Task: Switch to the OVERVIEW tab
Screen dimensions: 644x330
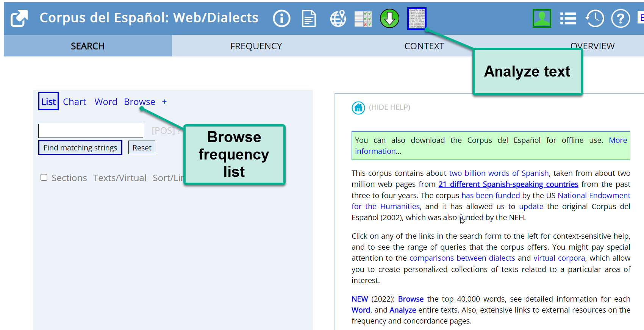Action: (x=592, y=46)
